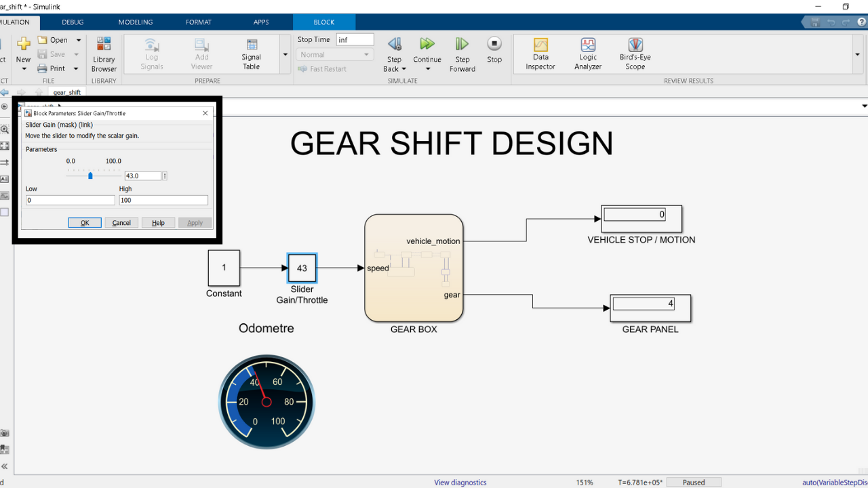Switch to the DEBUG ribbon tab
The image size is (868, 488).
[73, 22]
